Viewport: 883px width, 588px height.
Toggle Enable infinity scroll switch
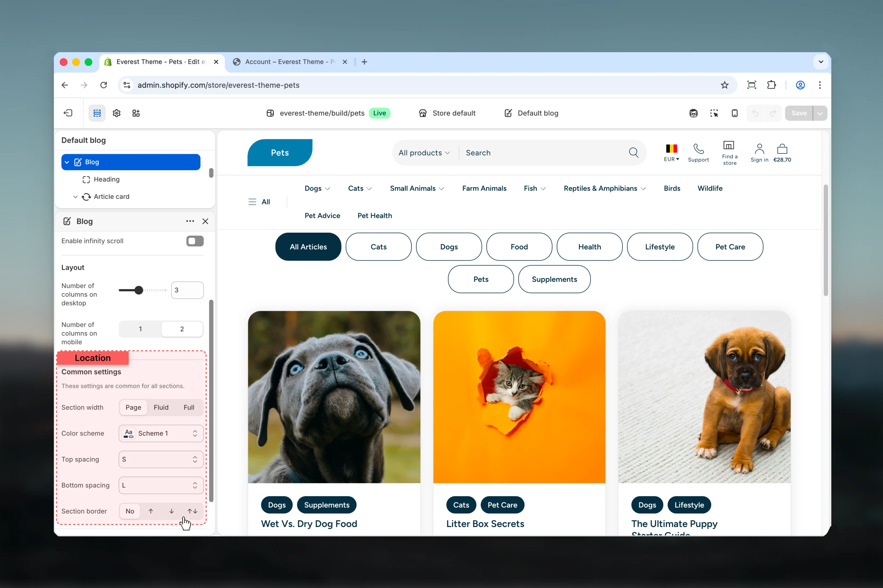click(195, 241)
